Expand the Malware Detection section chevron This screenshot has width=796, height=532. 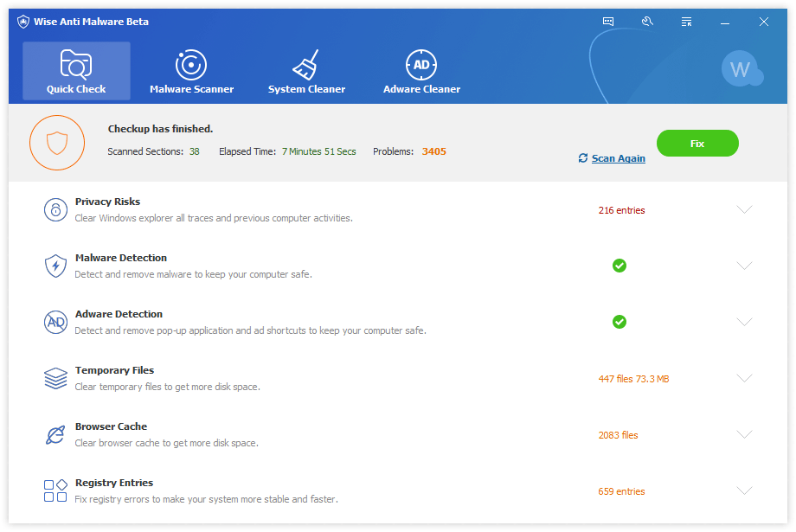pos(744,266)
